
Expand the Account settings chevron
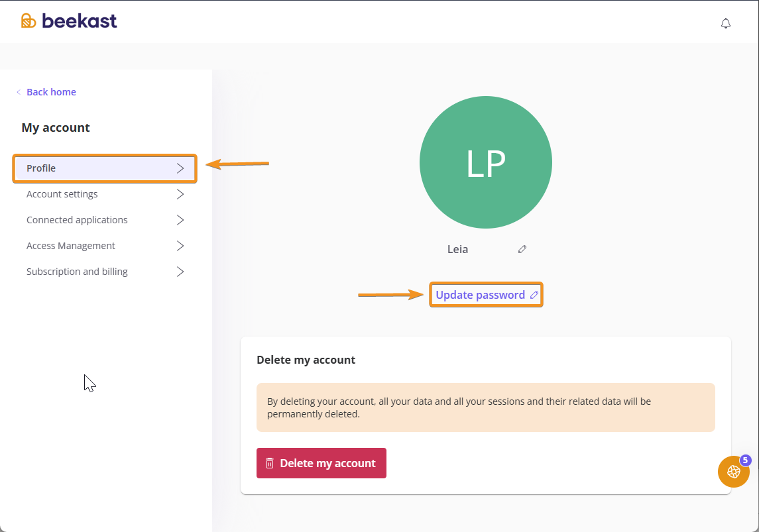tap(180, 194)
